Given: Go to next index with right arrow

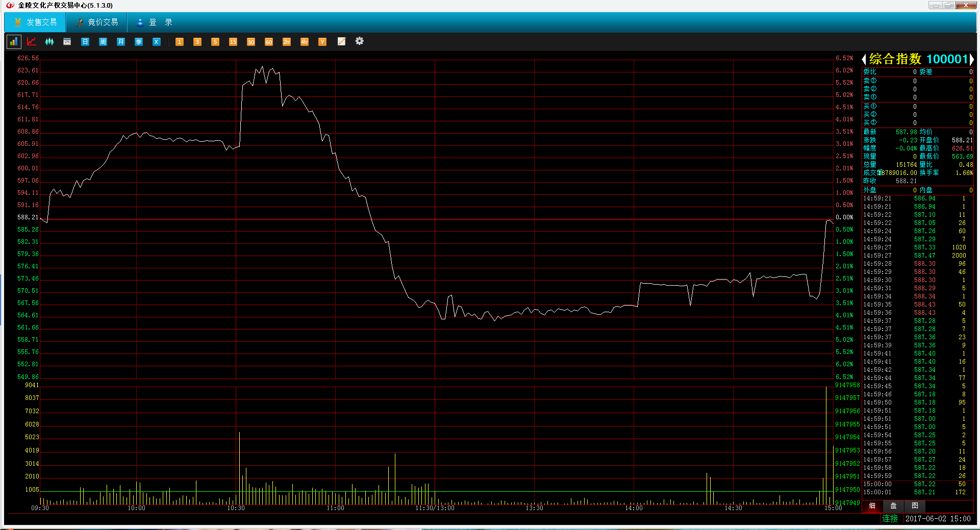Looking at the screenshot, I should pos(971,59).
